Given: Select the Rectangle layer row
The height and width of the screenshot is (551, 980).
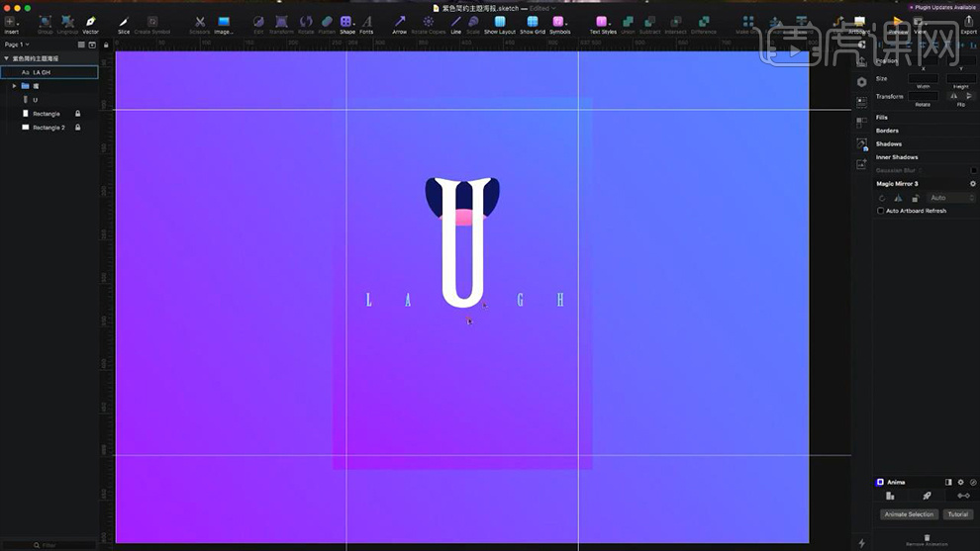Looking at the screenshot, I should [49, 114].
